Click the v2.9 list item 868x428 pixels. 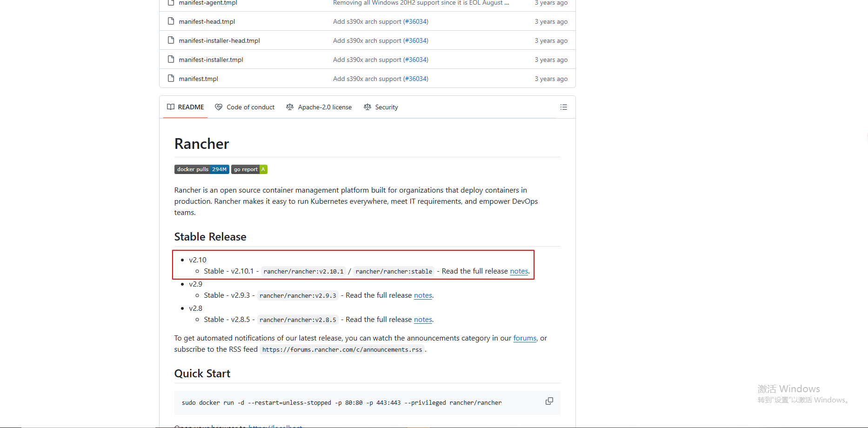[195, 284]
